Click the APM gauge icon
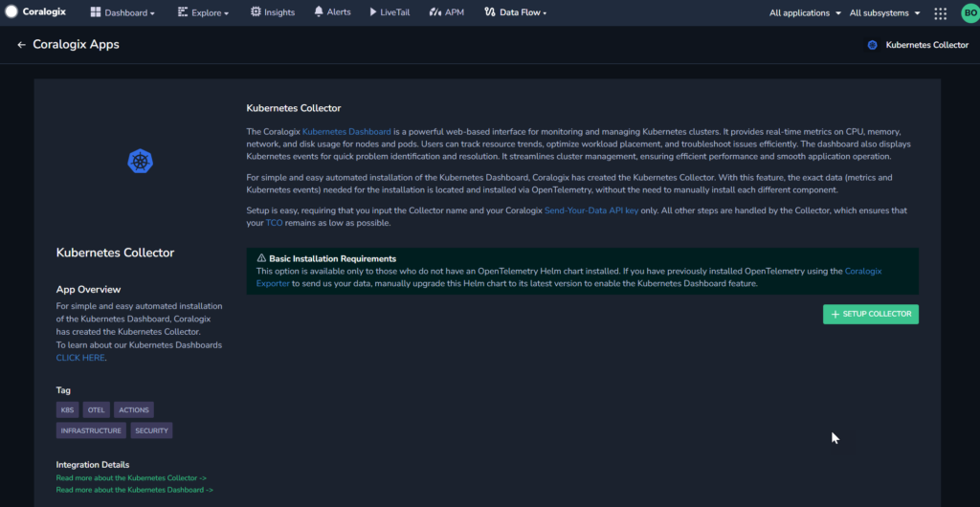The image size is (980, 507). click(x=435, y=11)
